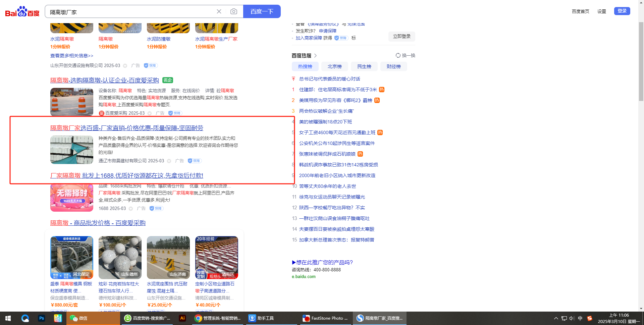Open hot search 美媒用极为罕见形容《哪吒2》霸榜
Viewport: 644px width, 325px height.
coord(336,100)
